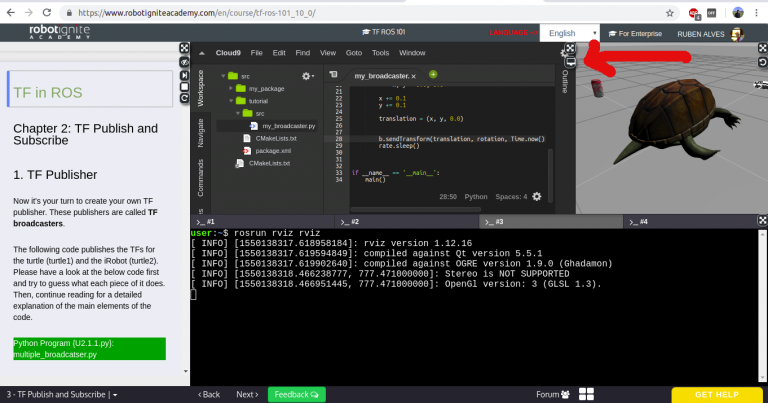Viewport: 768px width, 403px height.
Task: Click the skip-forward icon beside notebook
Action: tap(184, 75)
